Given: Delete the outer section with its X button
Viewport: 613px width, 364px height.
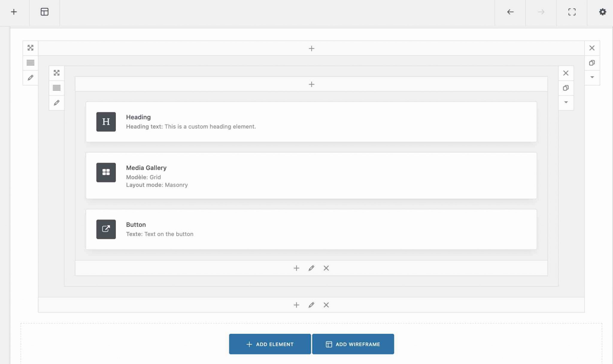Looking at the screenshot, I should coord(591,48).
